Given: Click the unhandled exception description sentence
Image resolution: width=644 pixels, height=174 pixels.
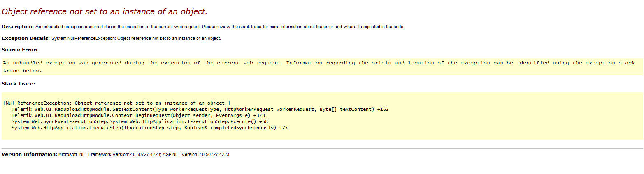Looking at the screenshot, I should pos(220,27).
